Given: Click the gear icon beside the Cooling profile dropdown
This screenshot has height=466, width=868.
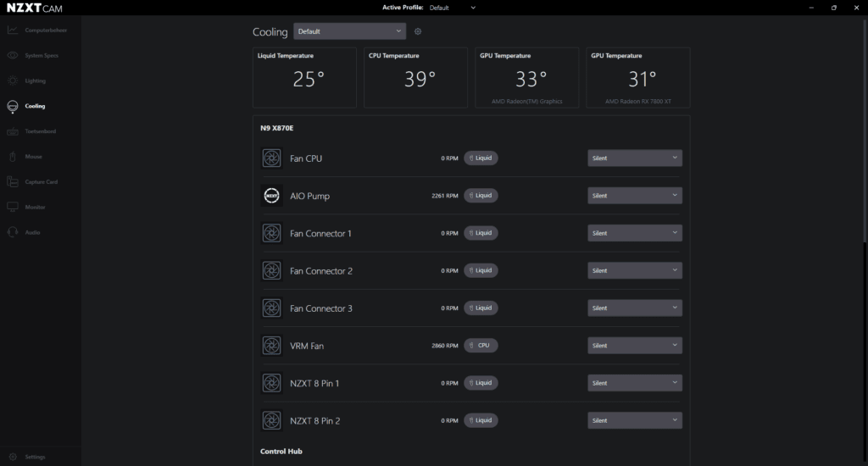Looking at the screenshot, I should pos(418,31).
